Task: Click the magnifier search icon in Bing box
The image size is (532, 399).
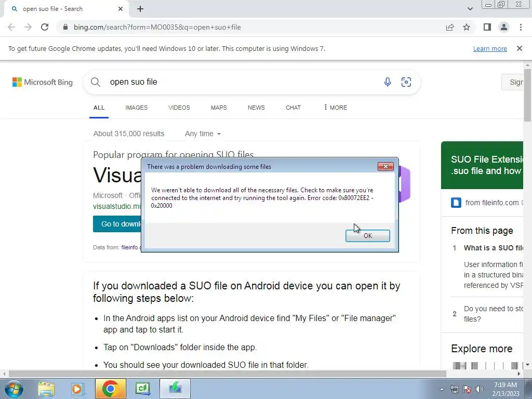Action: point(96,82)
